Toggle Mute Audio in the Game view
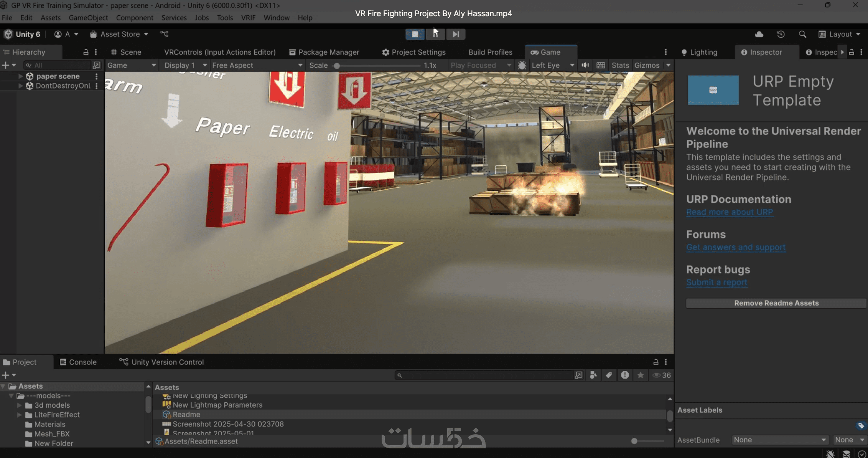The image size is (868, 458). coord(585,65)
